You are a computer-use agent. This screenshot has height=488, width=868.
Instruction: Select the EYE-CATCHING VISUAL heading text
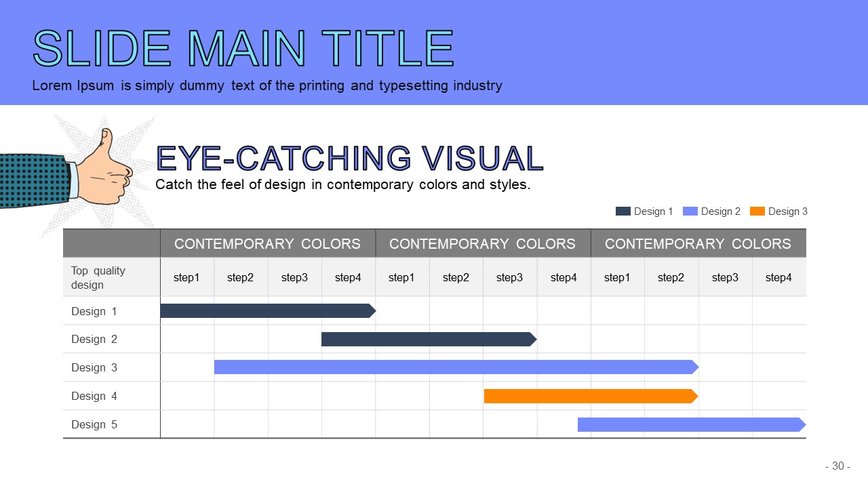click(x=349, y=158)
